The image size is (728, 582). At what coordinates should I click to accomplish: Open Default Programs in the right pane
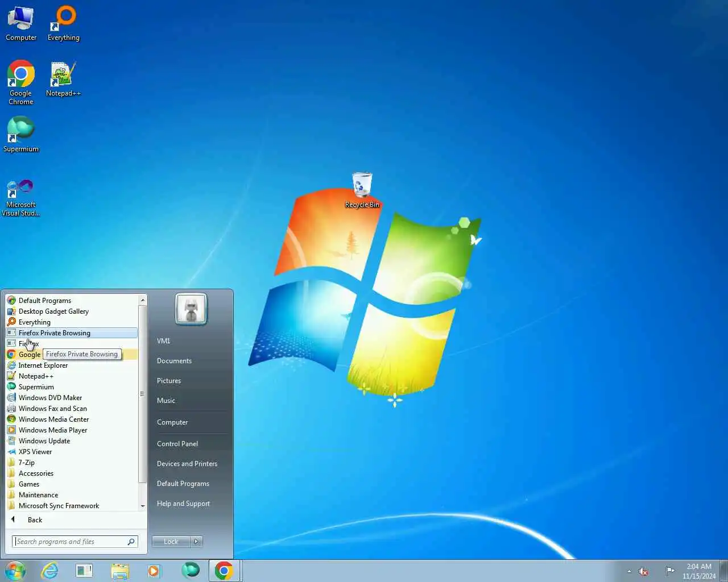coord(191,484)
